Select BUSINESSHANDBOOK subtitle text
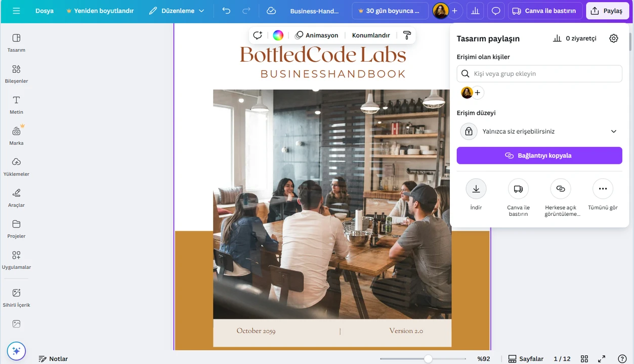The height and width of the screenshot is (364, 634). click(x=333, y=74)
